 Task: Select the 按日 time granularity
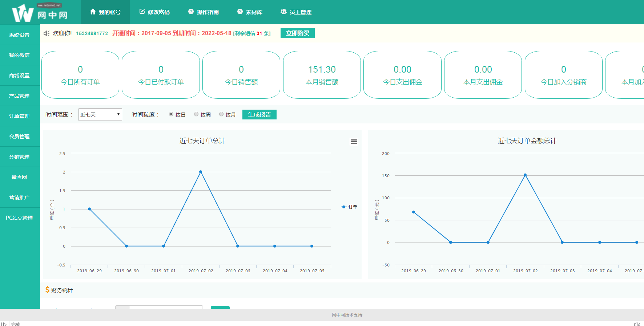pyautogui.click(x=171, y=114)
